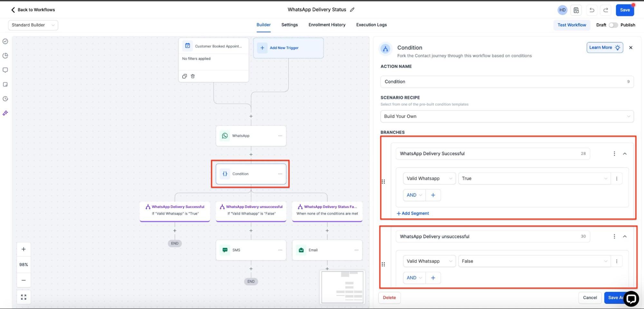This screenshot has width=644, height=309.
Task: Delete the Customer Booked Appointment trigger
Action: tap(193, 76)
